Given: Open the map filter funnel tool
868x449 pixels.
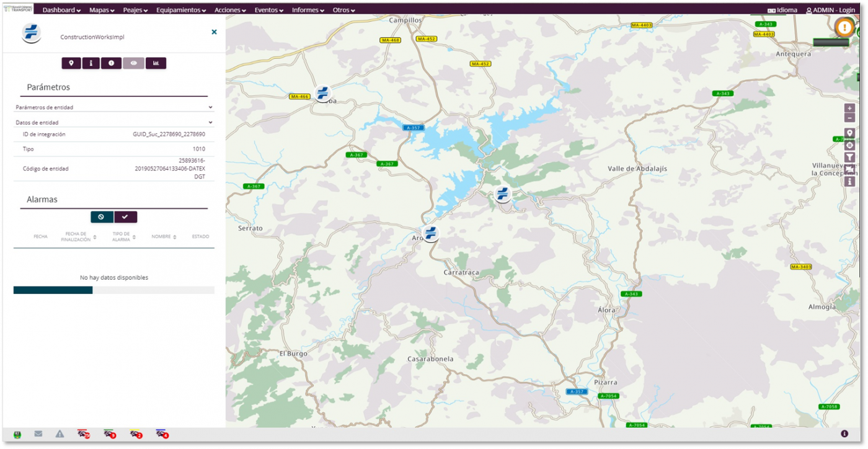Looking at the screenshot, I should click(x=850, y=158).
